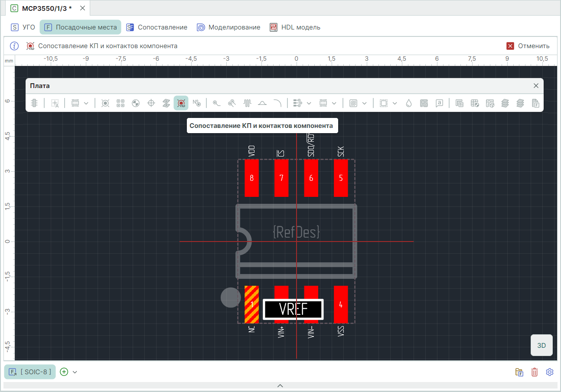
Task: Switch to the УГО tab
Action: pyautogui.click(x=23, y=27)
